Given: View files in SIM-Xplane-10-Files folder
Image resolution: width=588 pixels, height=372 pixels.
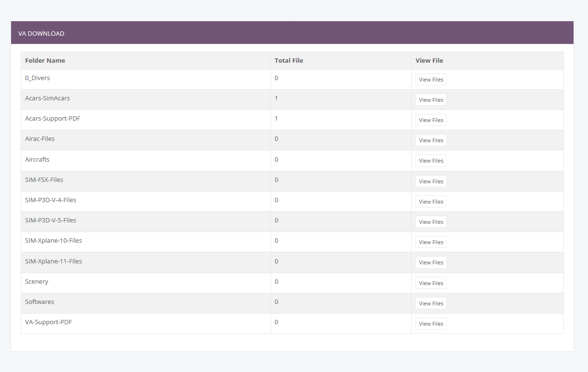Looking at the screenshot, I should click(x=431, y=242).
